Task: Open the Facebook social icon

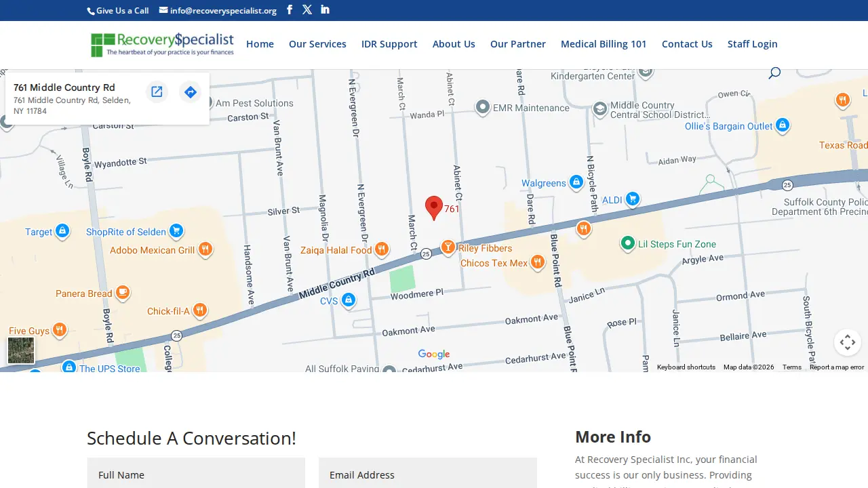Action: [x=290, y=9]
